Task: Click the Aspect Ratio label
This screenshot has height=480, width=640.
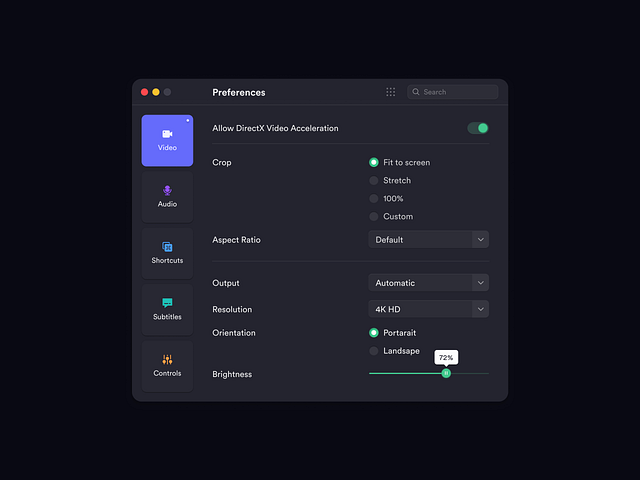Action: point(236,240)
